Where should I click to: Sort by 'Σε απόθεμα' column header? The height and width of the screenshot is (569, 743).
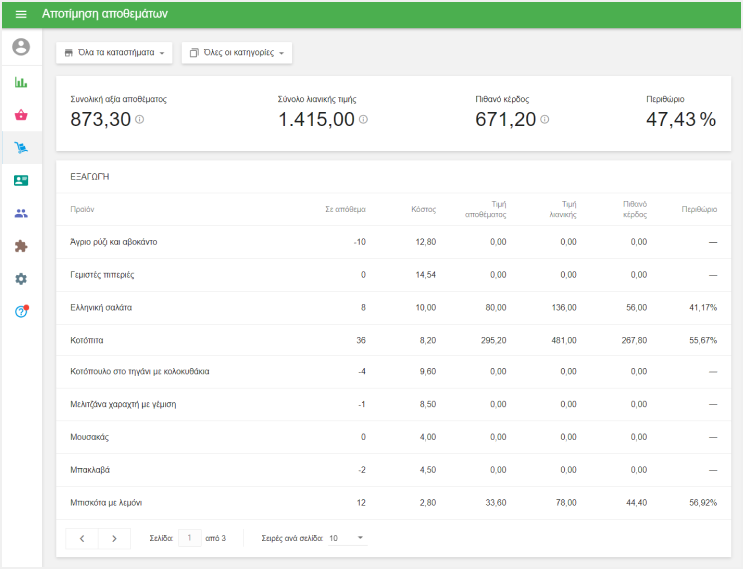[345, 210]
